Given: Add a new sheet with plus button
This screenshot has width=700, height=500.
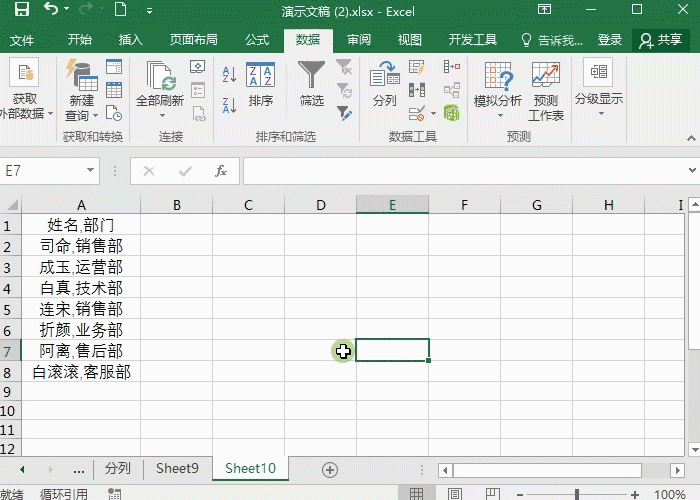Looking at the screenshot, I should tap(330, 470).
